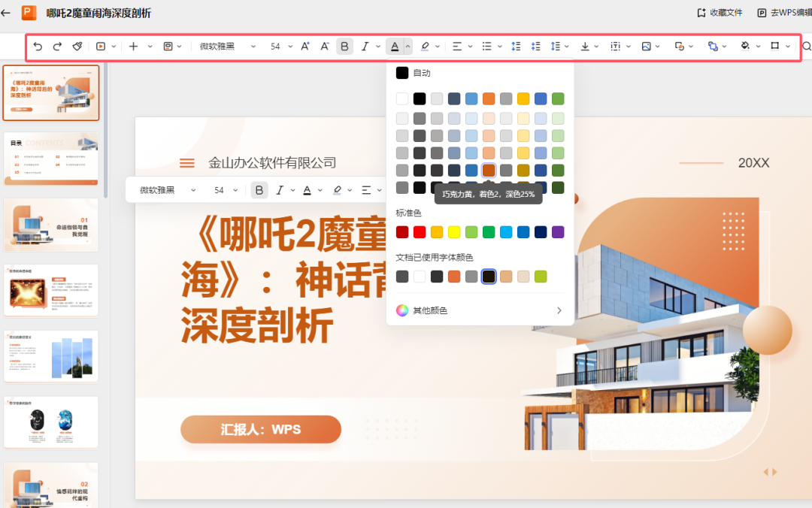This screenshot has width=812, height=508.
Task: Expand the new slide dropdown arrow
Action: pos(150,47)
